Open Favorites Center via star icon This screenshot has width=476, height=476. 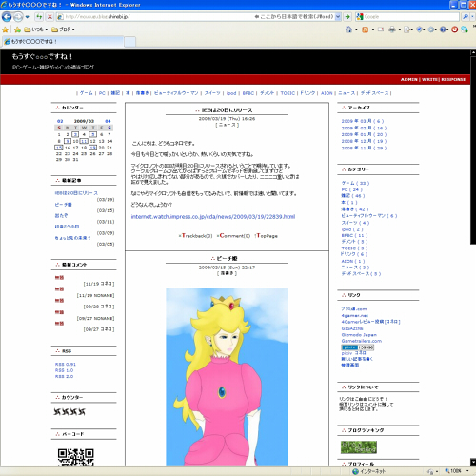[x=5, y=30]
